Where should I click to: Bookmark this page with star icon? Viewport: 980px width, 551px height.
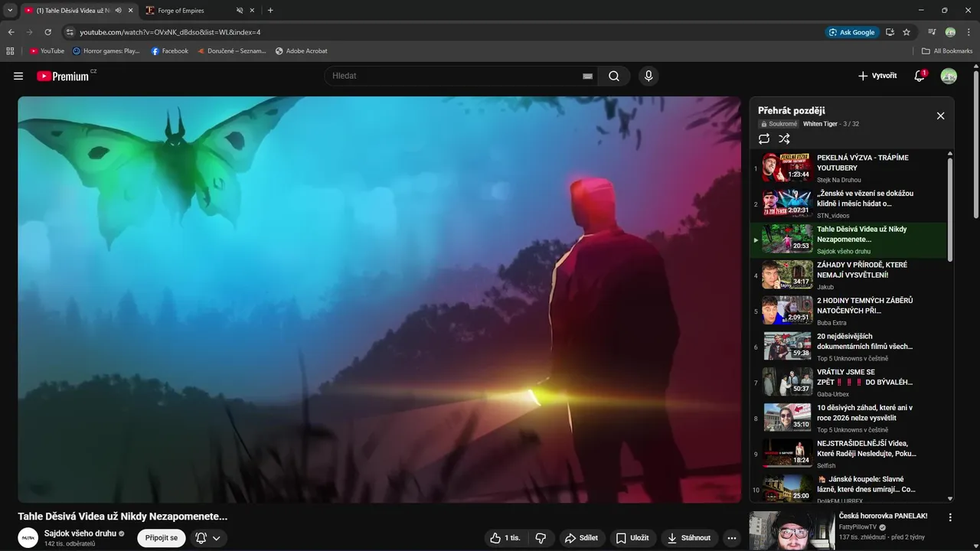click(x=906, y=32)
